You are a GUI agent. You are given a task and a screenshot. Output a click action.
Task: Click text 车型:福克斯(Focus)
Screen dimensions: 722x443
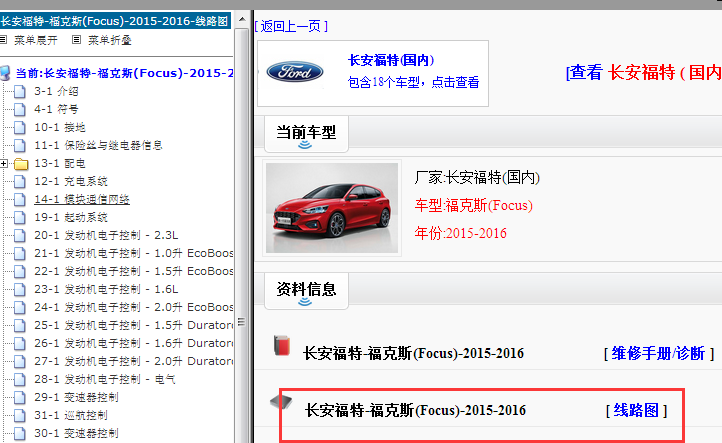tap(474, 205)
